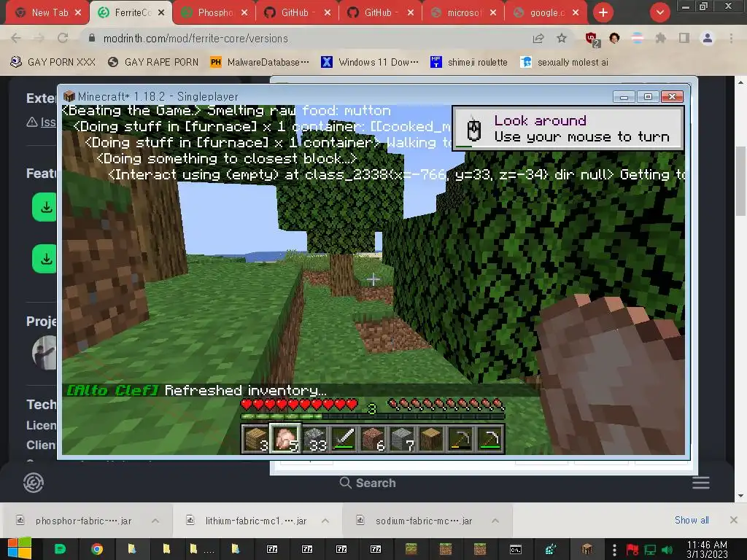Viewport: 747px width, 560px height.
Task: Select the hotbar block stack of 6
Action: pyautogui.click(x=373, y=438)
